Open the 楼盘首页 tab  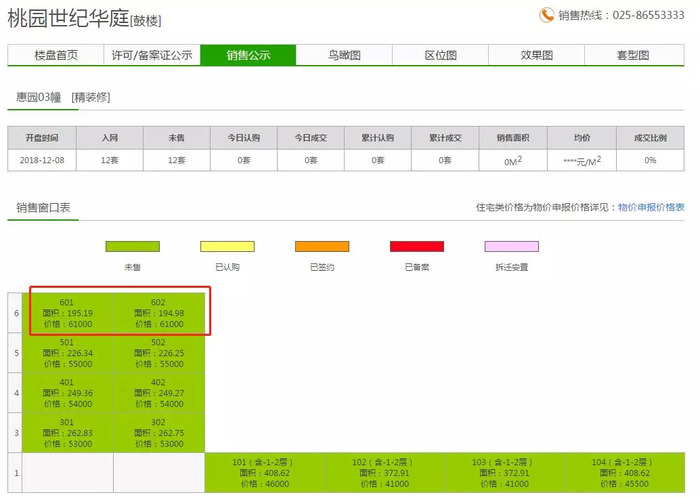pyautogui.click(x=55, y=56)
